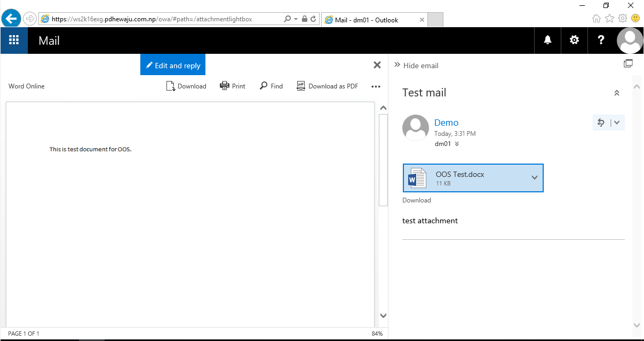The height and width of the screenshot is (341, 644).
Task: Click the reply arrow icon
Action: (601, 123)
